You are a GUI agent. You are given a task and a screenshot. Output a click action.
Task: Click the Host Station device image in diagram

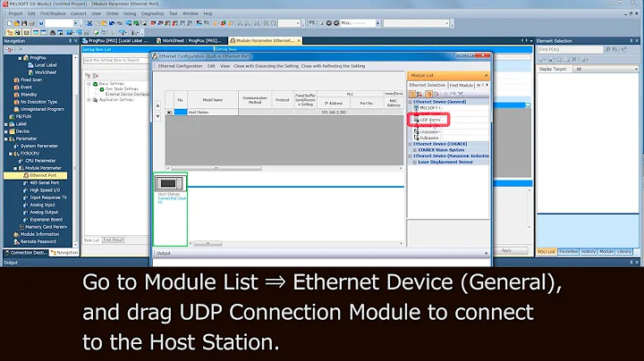click(x=171, y=183)
